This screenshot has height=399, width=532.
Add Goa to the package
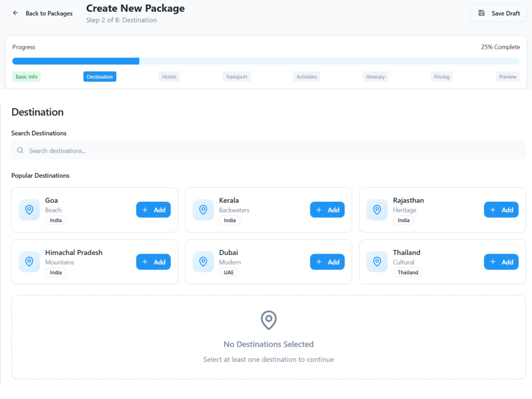pyautogui.click(x=153, y=210)
